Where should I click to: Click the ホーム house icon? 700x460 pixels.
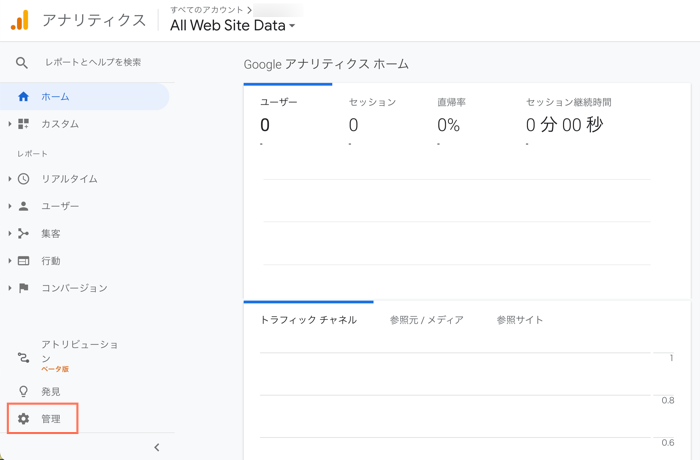click(23, 96)
